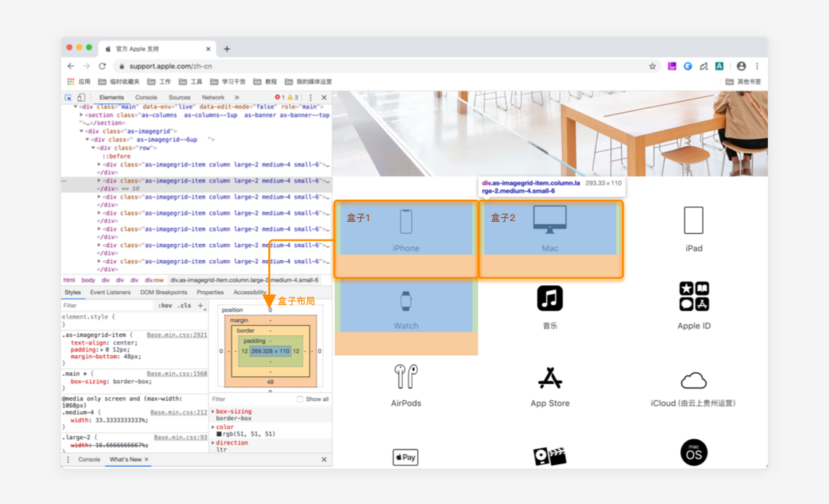Open the Chrome profile avatar icon
The width and height of the screenshot is (829, 504).
click(741, 66)
